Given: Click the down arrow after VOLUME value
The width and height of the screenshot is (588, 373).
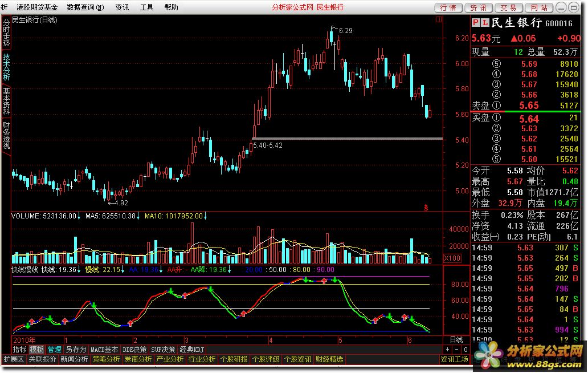Looking at the screenshot, I should 79,216.
